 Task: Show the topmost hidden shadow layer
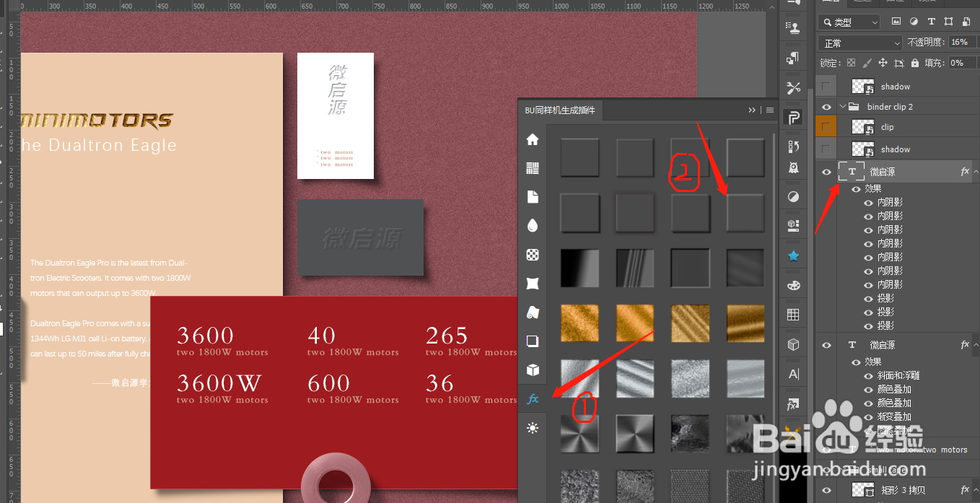[826, 86]
